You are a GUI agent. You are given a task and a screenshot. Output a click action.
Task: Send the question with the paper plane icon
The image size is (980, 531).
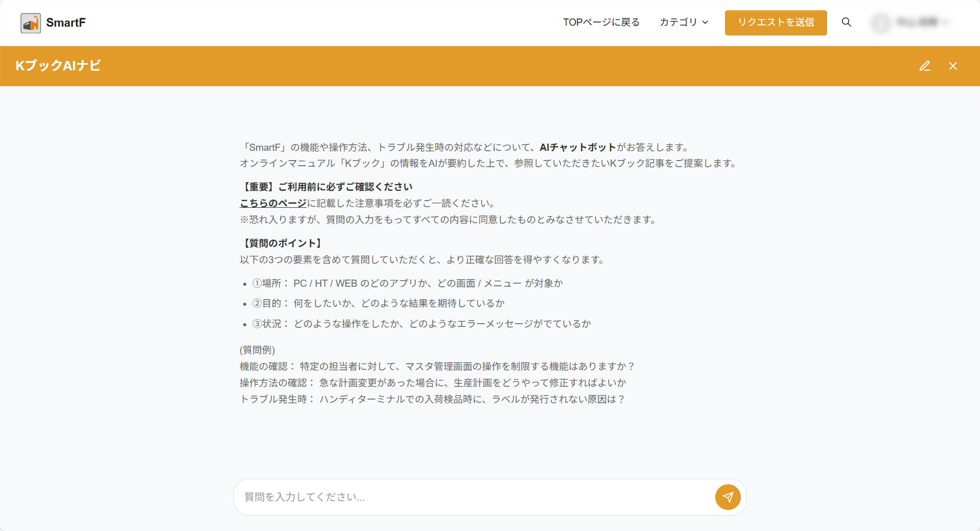pos(728,497)
